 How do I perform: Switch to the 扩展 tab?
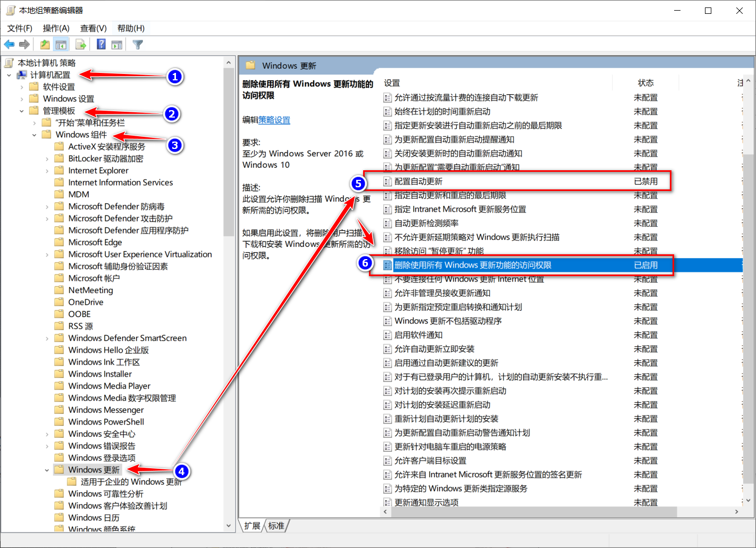(x=252, y=526)
